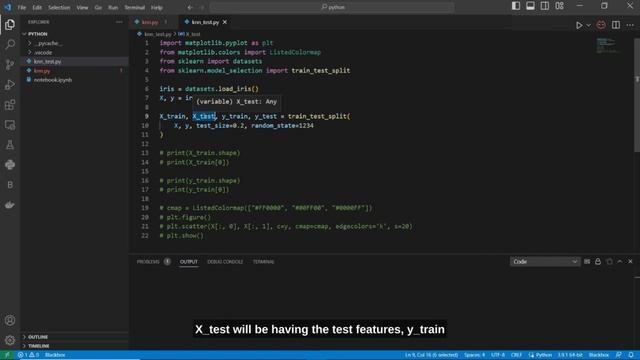
Task: Toggle Panel visibility
Action: click(x=530, y=6)
